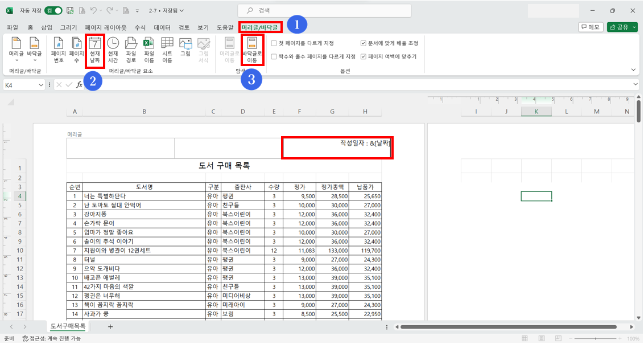Click the select-all triangle corner of sheet

[x=11, y=103]
